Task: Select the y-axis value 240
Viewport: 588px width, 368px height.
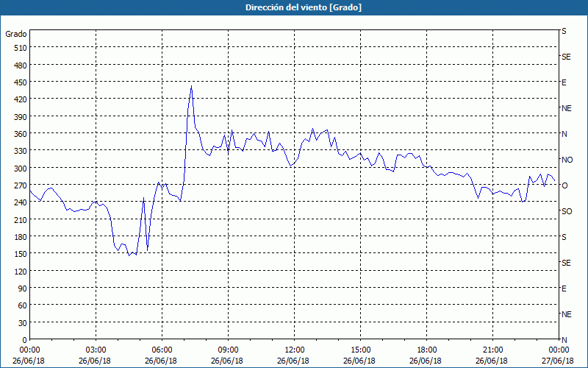Action: (x=21, y=202)
